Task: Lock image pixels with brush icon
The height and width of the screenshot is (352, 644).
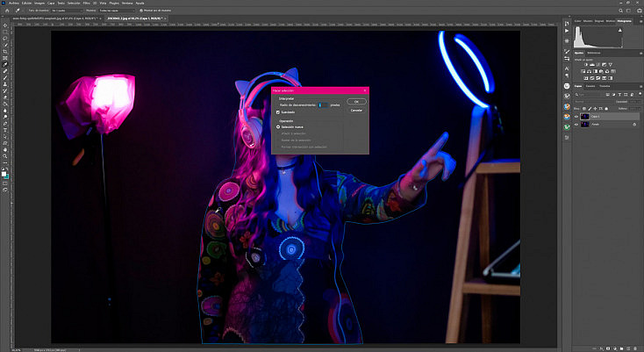Action: click(x=590, y=109)
